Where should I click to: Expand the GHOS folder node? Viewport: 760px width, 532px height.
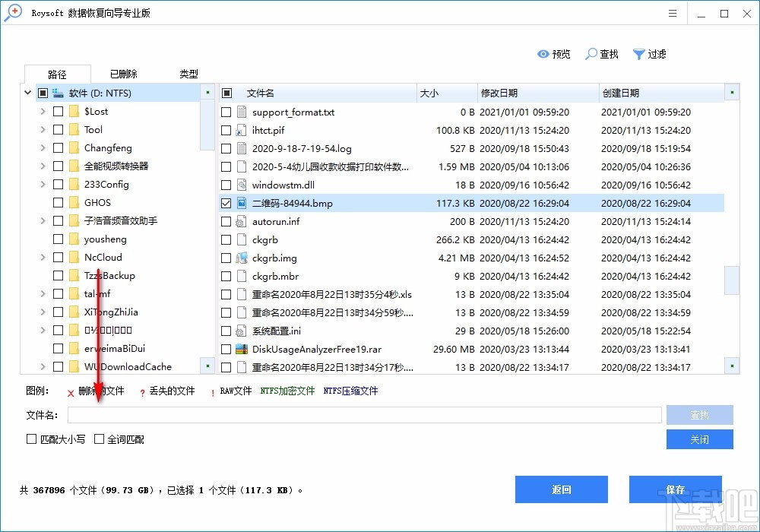(x=43, y=202)
